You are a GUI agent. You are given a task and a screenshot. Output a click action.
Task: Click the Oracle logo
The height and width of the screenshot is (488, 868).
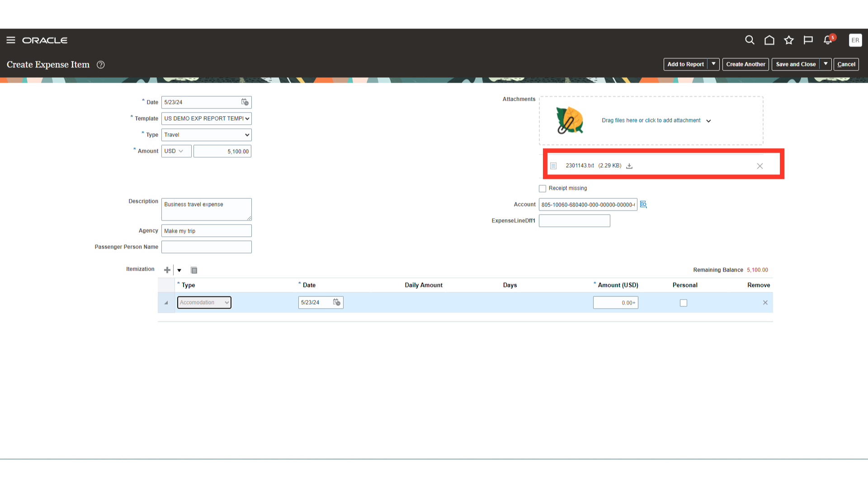[45, 40]
